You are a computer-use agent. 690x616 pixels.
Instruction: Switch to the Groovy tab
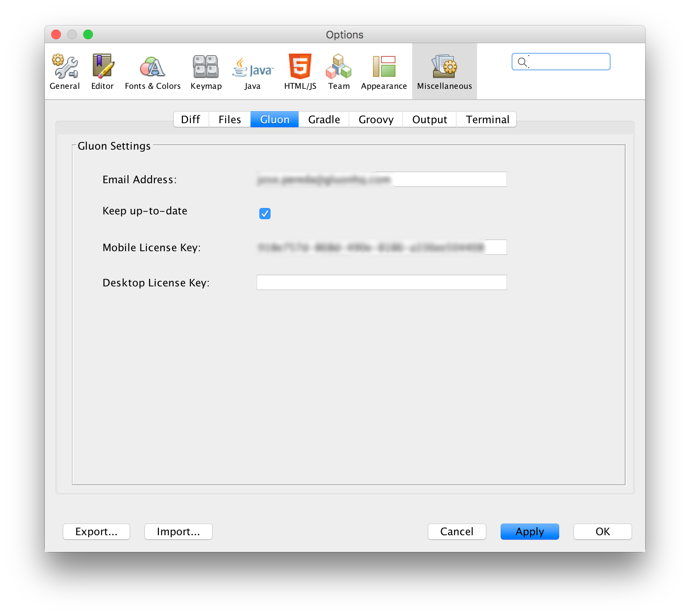pyautogui.click(x=376, y=120)
